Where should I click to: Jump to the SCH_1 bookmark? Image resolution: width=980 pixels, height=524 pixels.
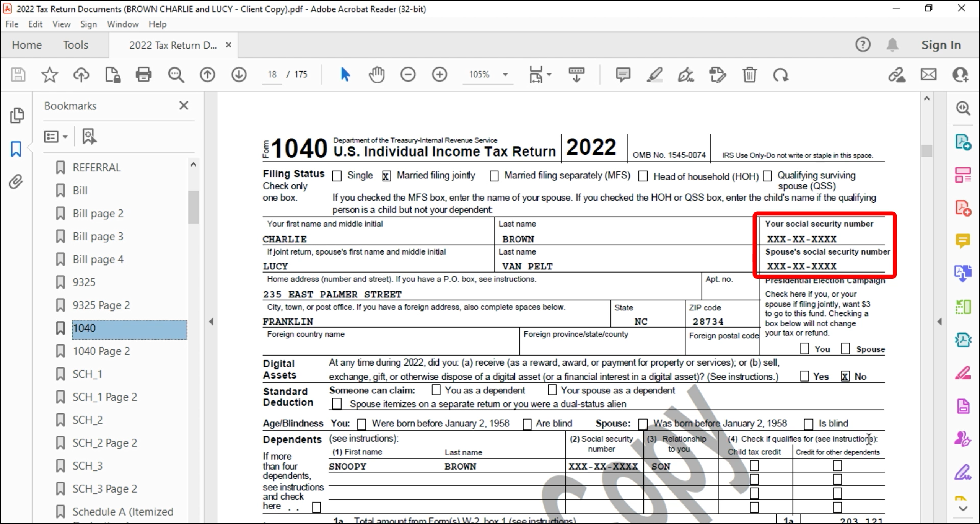tap(87, 374)
